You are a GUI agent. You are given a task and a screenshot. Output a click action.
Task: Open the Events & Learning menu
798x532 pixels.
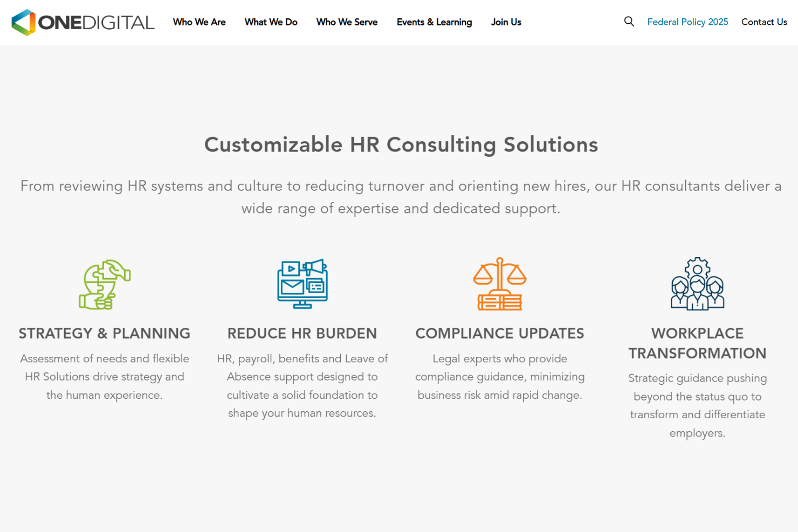(434, 22)
